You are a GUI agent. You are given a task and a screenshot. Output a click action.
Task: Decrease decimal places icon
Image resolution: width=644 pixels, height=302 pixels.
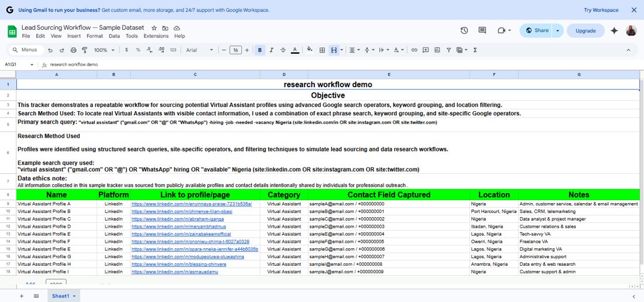coord(149,50)
